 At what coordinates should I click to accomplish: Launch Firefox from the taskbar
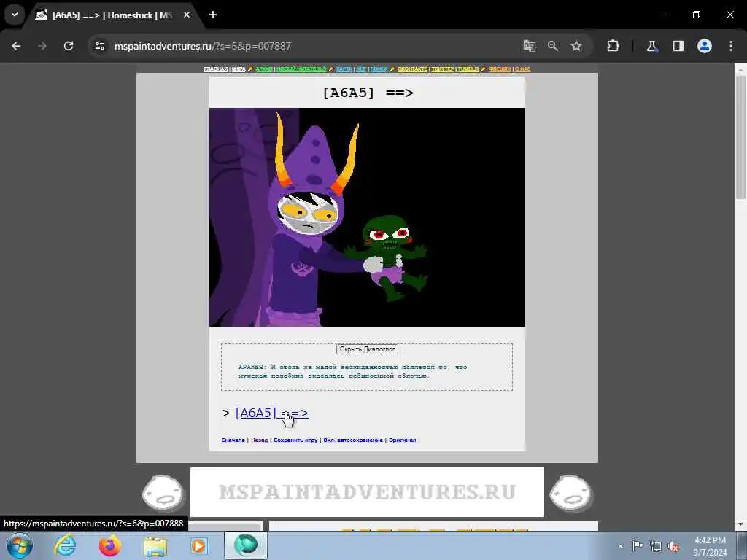coord(109,545)
